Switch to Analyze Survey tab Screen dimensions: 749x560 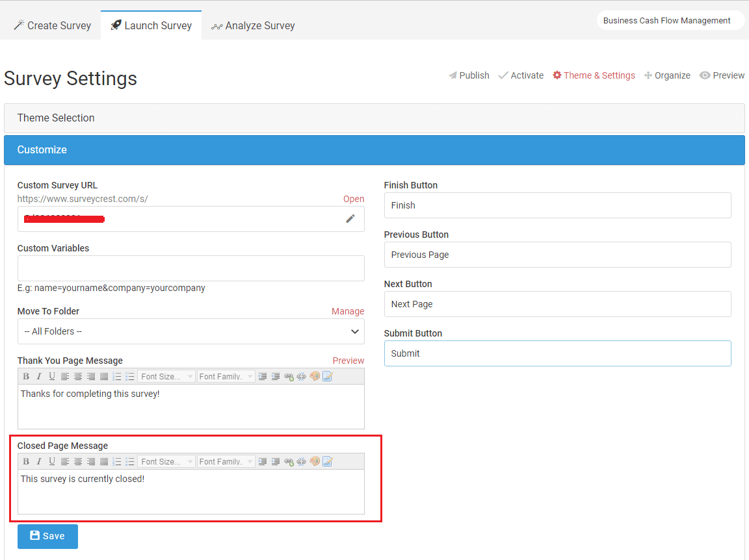tap(253, 25)
